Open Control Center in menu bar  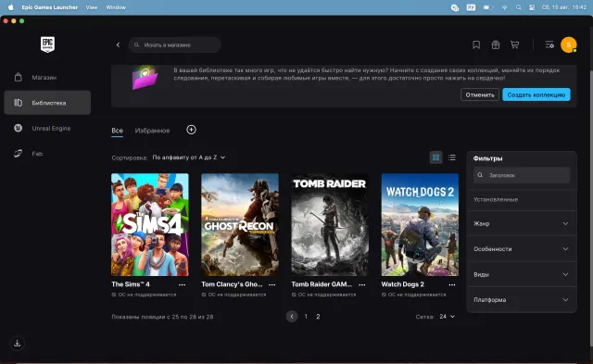point(532,7)
